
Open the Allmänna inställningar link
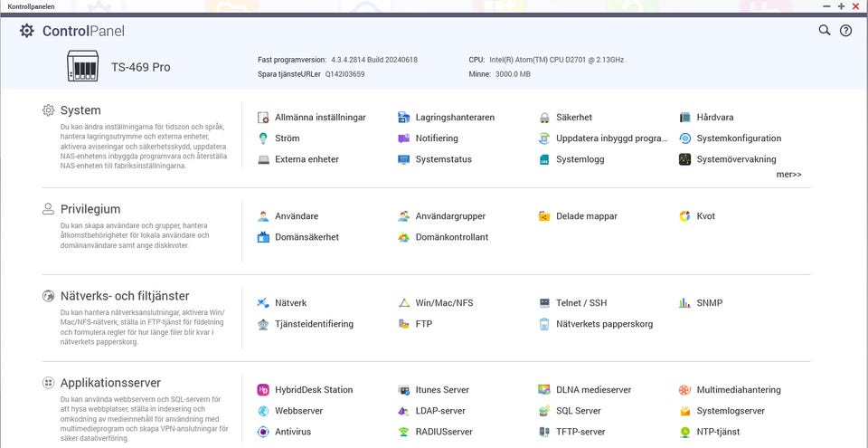320,118
